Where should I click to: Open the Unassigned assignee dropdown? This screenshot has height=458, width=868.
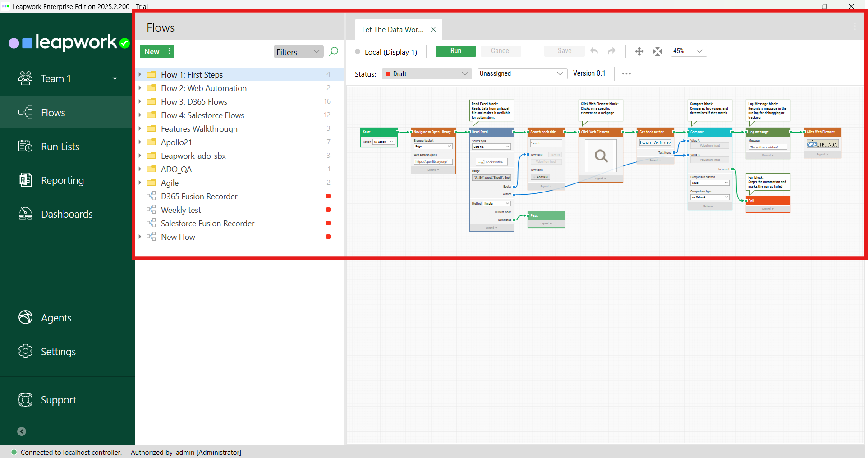pos(522,73)
